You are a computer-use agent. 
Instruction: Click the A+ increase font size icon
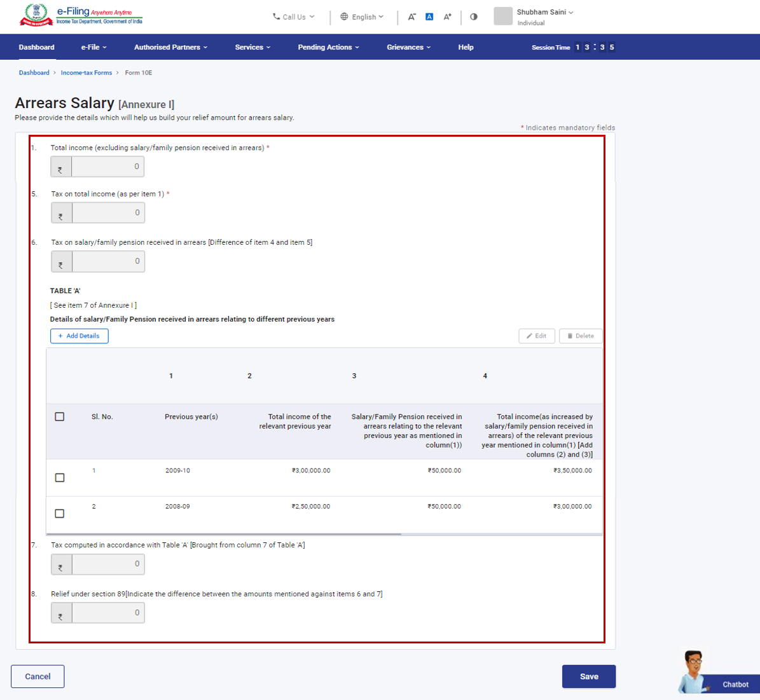pyautogui.click(x=448, y=17)
